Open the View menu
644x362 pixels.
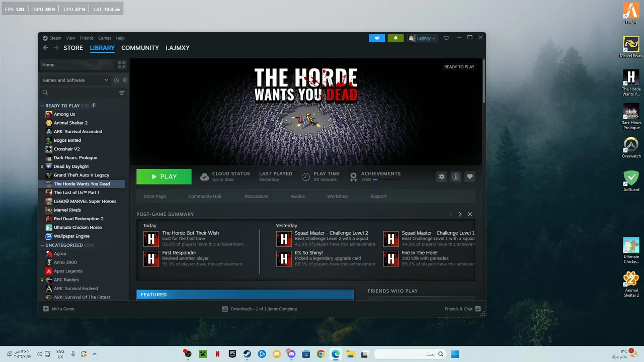[70, 38]
